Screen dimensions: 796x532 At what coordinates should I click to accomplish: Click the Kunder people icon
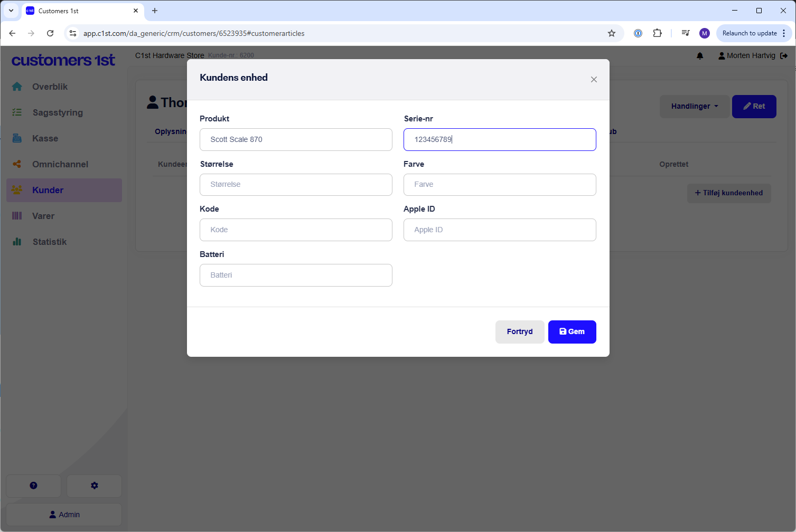pyautogui.click(x=17, y=190)
